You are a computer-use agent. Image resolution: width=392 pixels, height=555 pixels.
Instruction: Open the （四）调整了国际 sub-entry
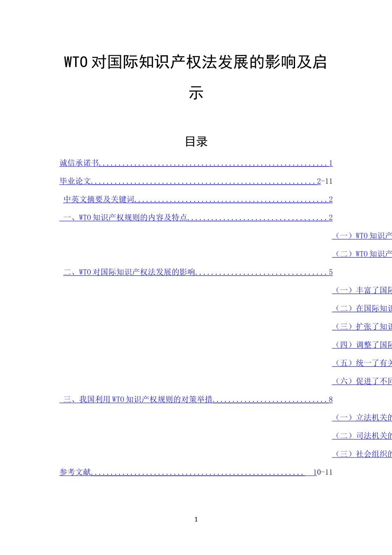click(362, 345)
